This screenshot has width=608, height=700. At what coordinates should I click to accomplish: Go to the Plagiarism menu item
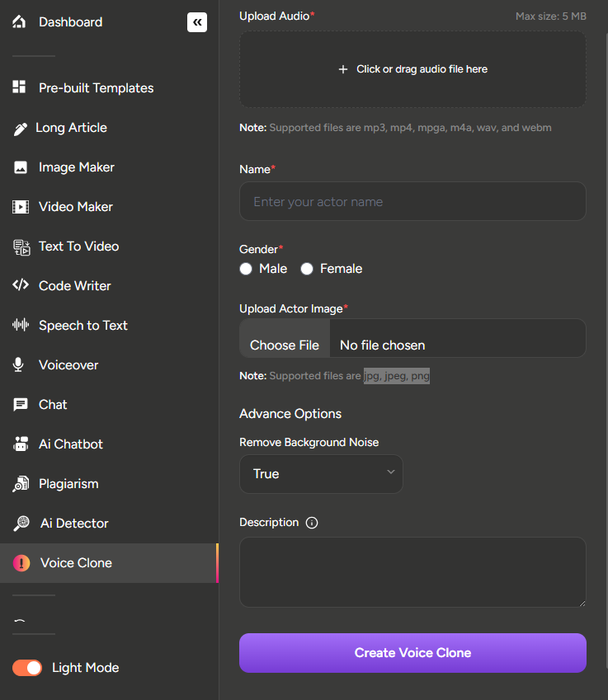coord(68,484)
